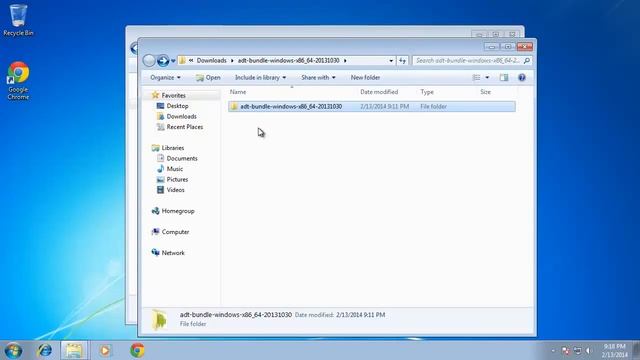Click the Action Center flag in the tray

[x=565, y=351]
